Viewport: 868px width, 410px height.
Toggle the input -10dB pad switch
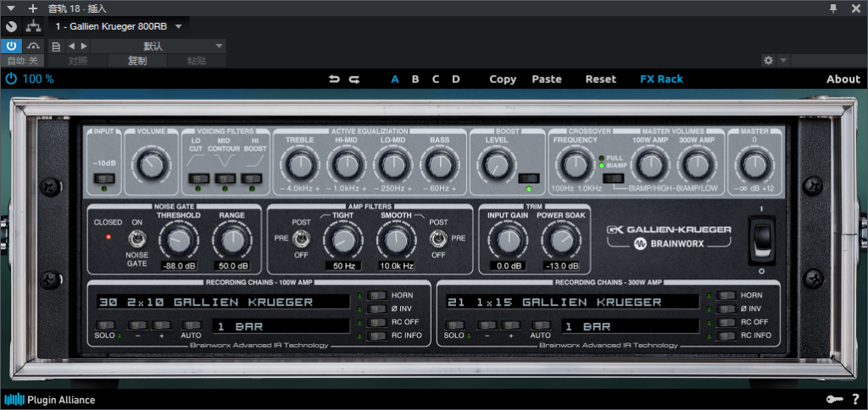[x=104, y=178]
